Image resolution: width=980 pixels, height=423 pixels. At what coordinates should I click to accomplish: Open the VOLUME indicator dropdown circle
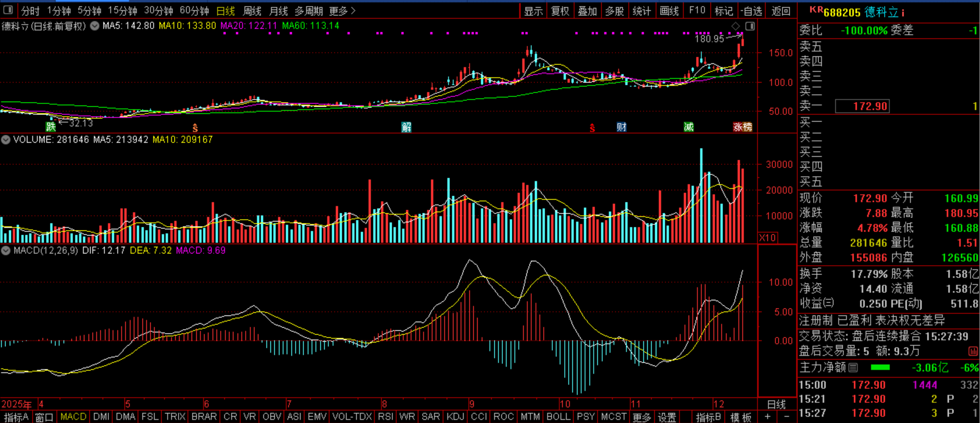pos(6,139)
